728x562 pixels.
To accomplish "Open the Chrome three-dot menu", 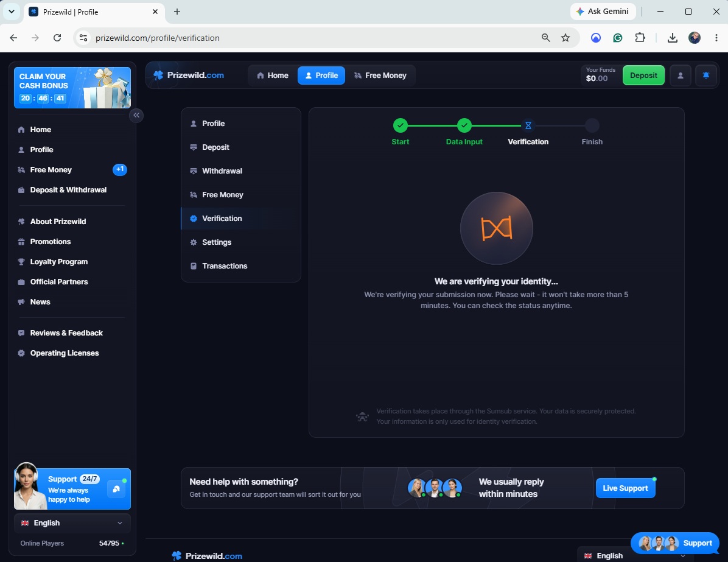I will click(716, 38).
